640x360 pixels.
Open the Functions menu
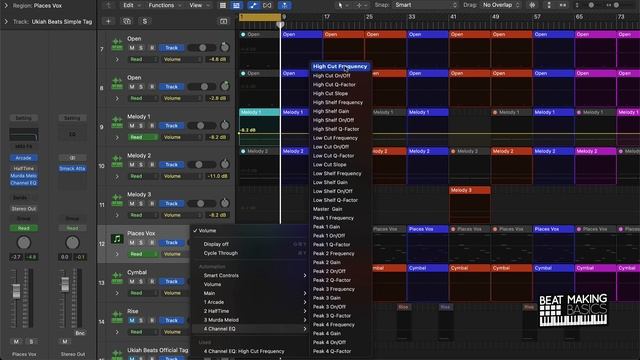click(x=164, y=5)
